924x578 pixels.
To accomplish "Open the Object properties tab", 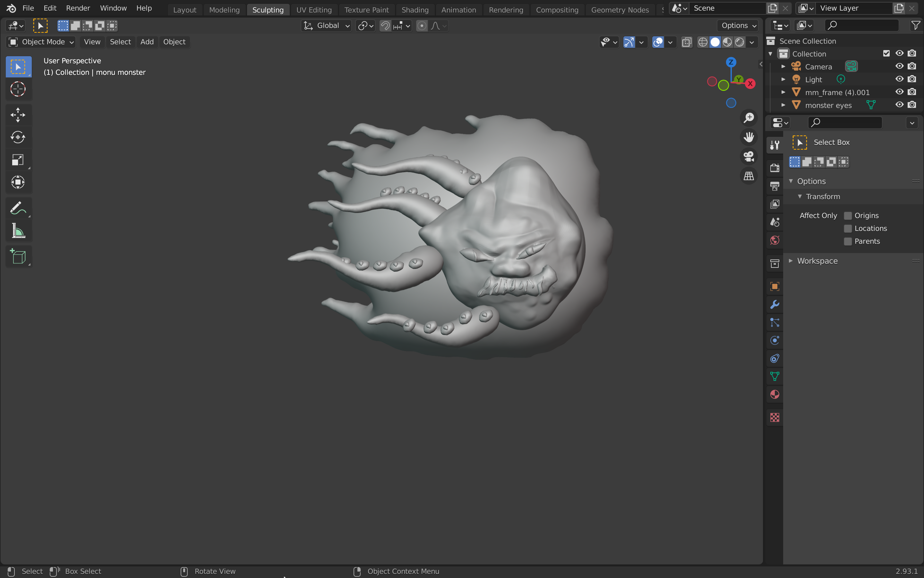I will 775,287.
